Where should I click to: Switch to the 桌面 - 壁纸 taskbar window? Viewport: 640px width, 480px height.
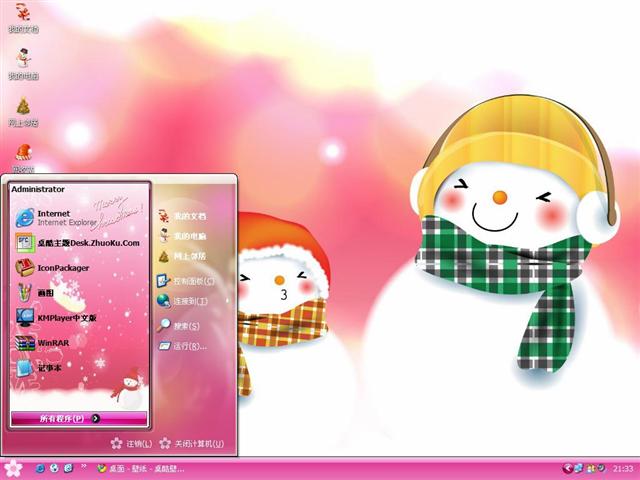(141, 469)
